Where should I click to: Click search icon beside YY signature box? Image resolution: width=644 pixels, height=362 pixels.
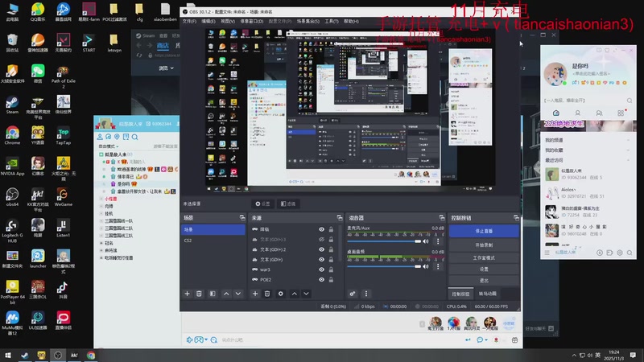[630, 101]
